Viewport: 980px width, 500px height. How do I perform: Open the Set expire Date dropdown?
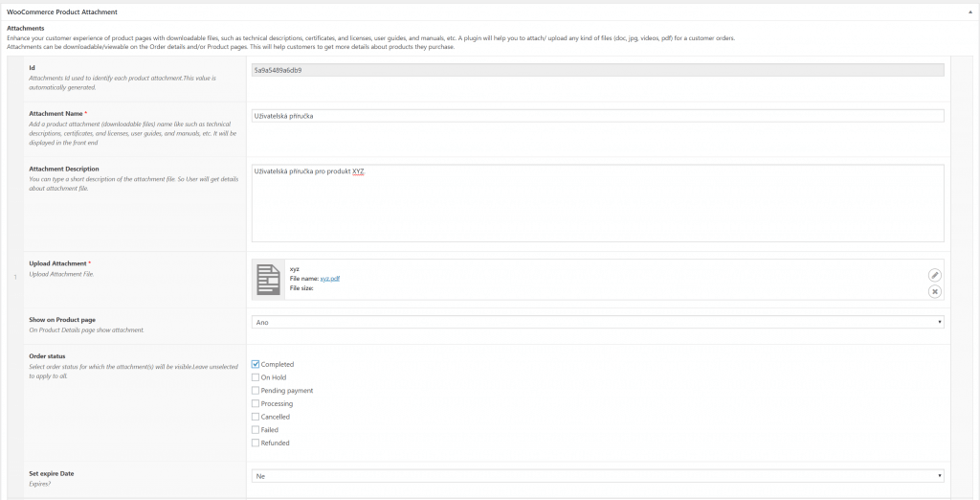point(597,476)
